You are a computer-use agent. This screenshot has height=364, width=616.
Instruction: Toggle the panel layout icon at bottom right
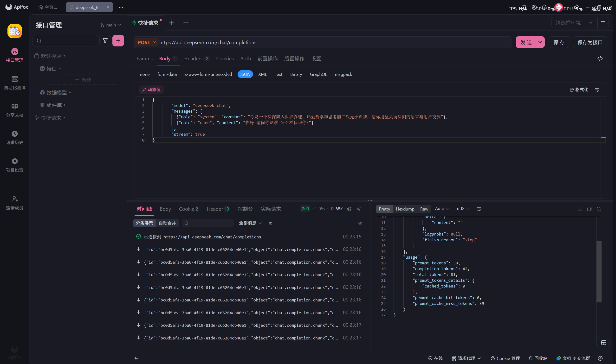coord(603,342)
